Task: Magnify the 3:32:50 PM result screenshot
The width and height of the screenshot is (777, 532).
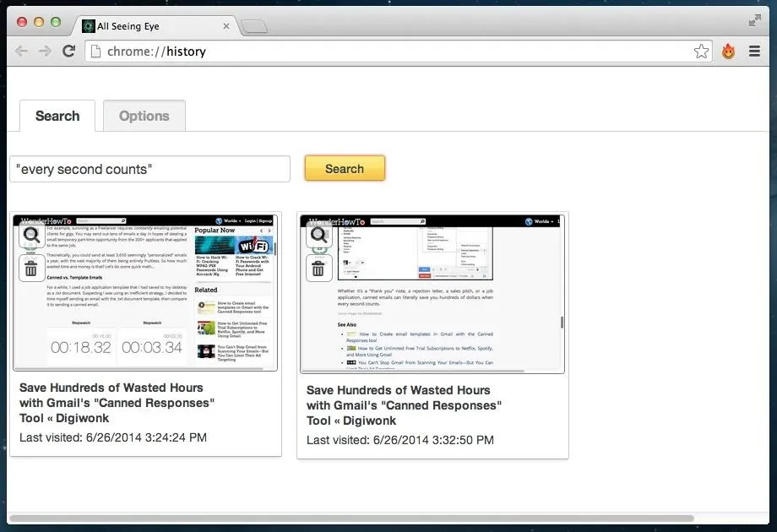Action: coord(318,236)
